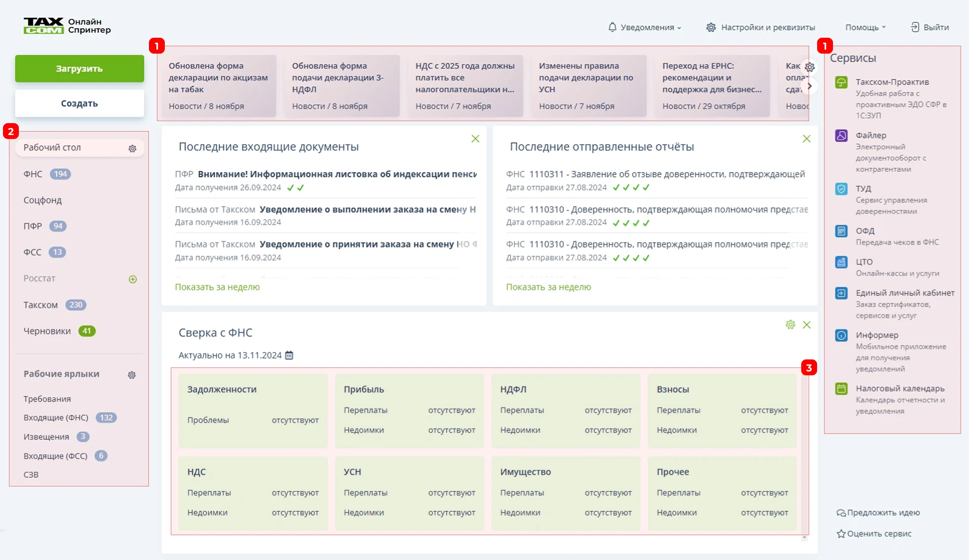The image size is (969, 560).
Task: Click the Настройки и реквизиты gear icon
Action: coord(711,27)
